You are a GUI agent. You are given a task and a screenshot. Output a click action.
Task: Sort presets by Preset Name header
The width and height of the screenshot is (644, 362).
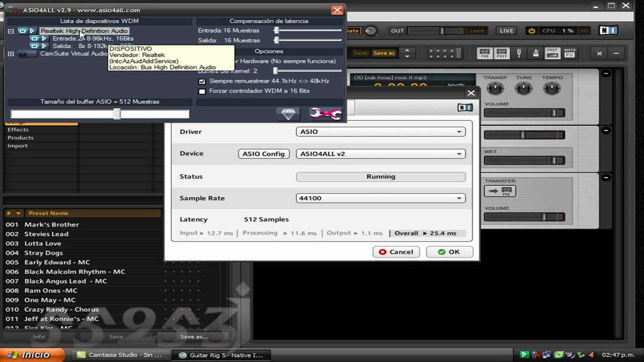click(x=48, y=213)
